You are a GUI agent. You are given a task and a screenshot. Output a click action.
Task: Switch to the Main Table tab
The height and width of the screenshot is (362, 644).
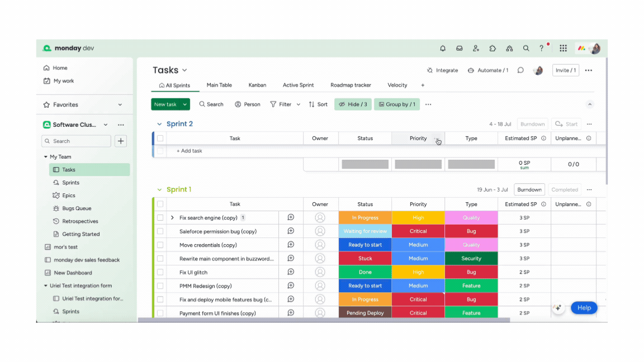tap(219, 85)
